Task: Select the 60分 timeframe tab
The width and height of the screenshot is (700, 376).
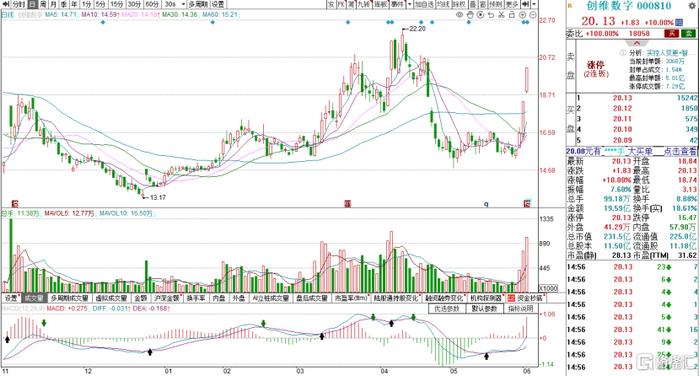Action: pyautogui.click(x=152, y=4)
